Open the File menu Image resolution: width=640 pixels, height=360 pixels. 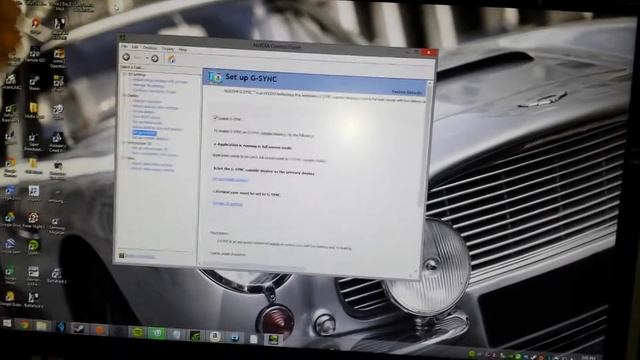click(124, 47)
